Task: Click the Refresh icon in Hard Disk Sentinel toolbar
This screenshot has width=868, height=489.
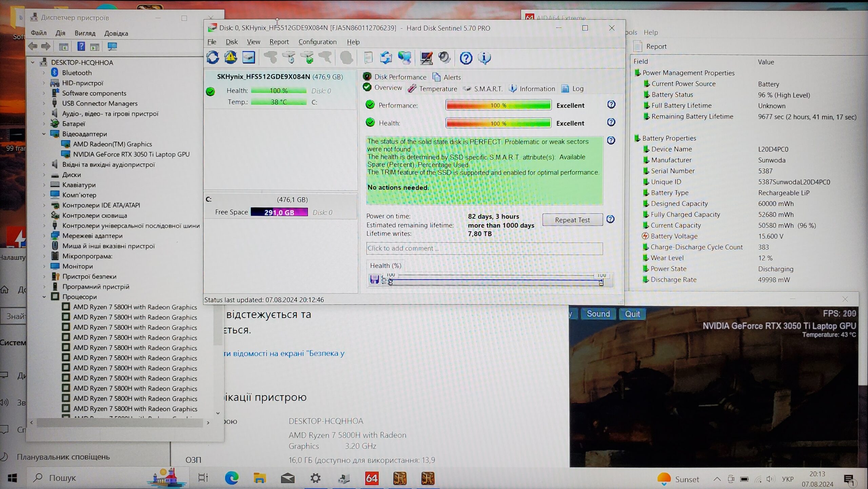Action: coord(213,58)
